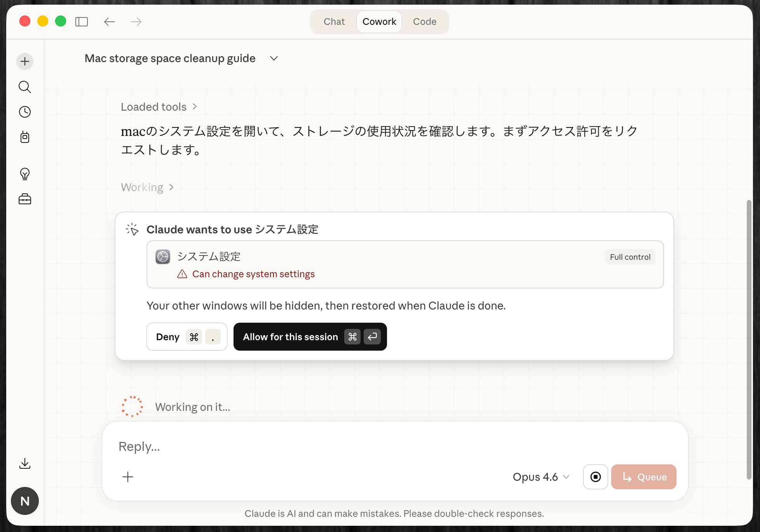Open the tools icon in the sidebar
This screenshot has height=532, width=760.
(x=24, y=137)
